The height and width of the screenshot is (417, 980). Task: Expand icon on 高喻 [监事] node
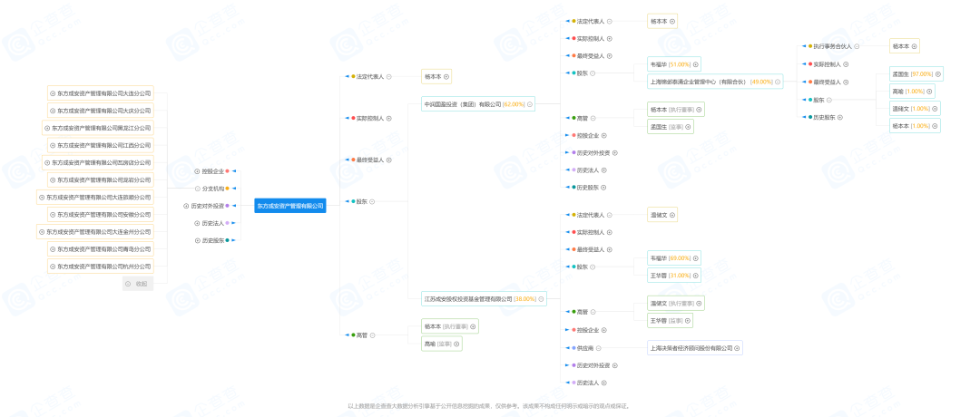pos(456,344)
